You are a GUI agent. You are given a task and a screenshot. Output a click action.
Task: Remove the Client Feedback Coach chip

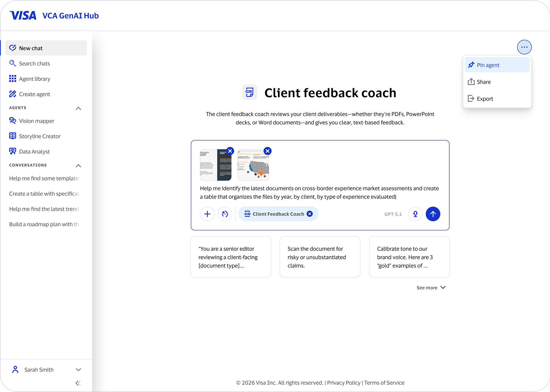pyautogui.click(x=310, y=214)
